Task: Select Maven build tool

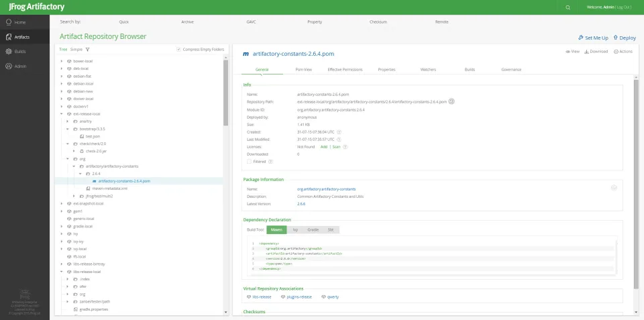Action: point(276,229)
